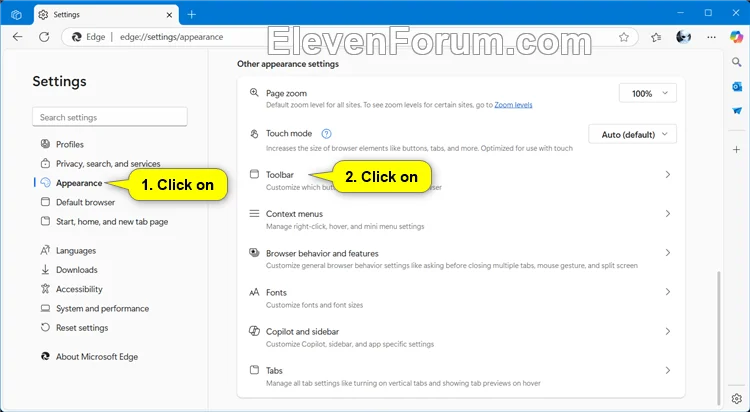Click the Downloads arrow icon
This screenshot has height=412, width=750.
(x=45, y=270)
